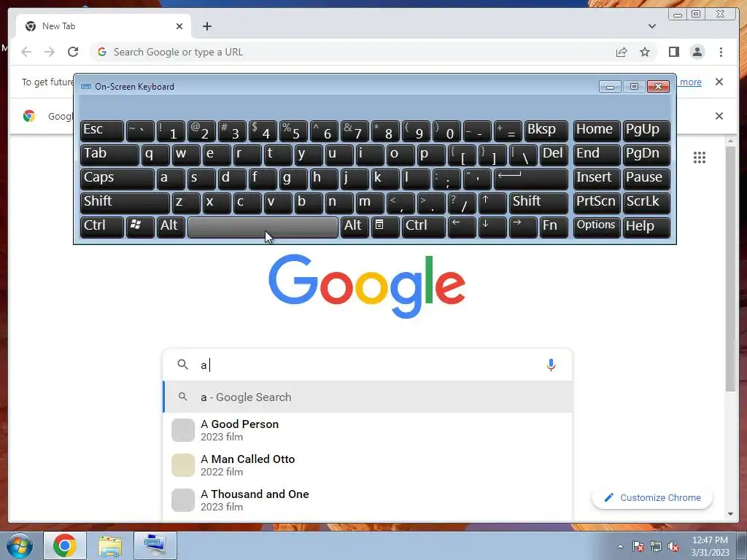The width and height of the screenshot is (747, 560).
Task: Show hidden system tray icons
Action: (x=620, y=547)
